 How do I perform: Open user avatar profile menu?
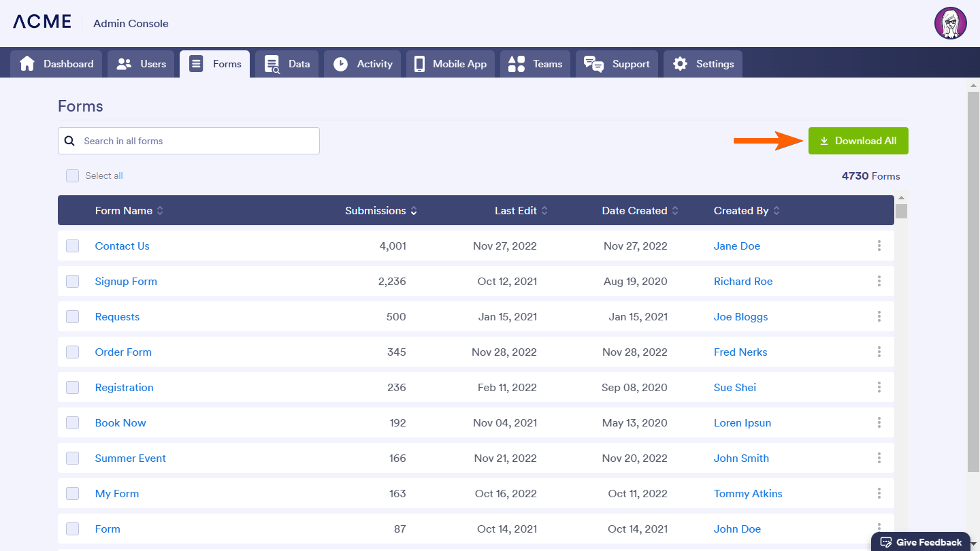[x=950, y=23]
